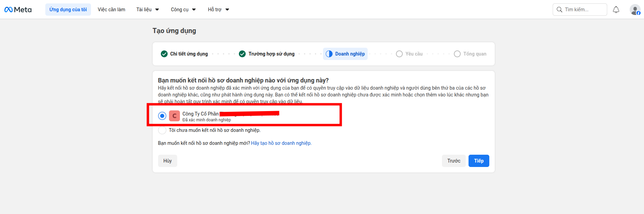Click the green check beside Trường hợp sử dụng

click(x=242, y=54)
